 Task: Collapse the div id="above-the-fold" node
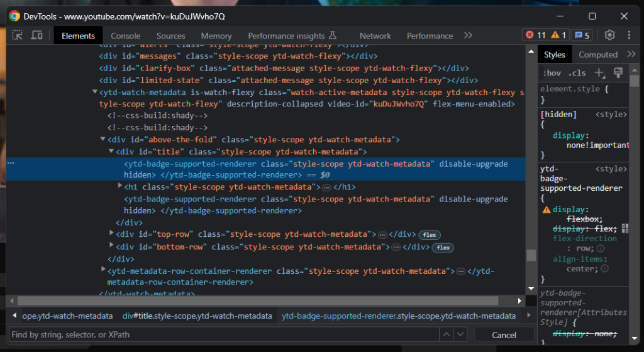point(103,139)
